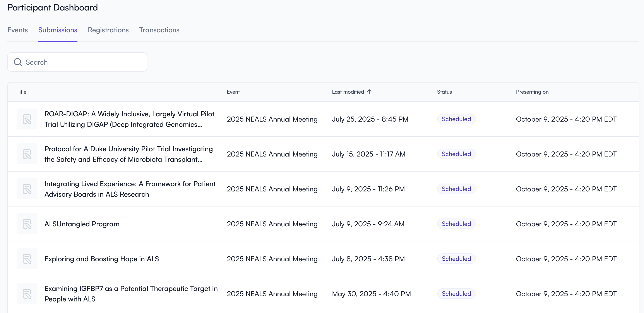Open the ALSUntangled Program submission title
Image resolution: width=644 pixels, height=313 pixels.
point(82,224)
